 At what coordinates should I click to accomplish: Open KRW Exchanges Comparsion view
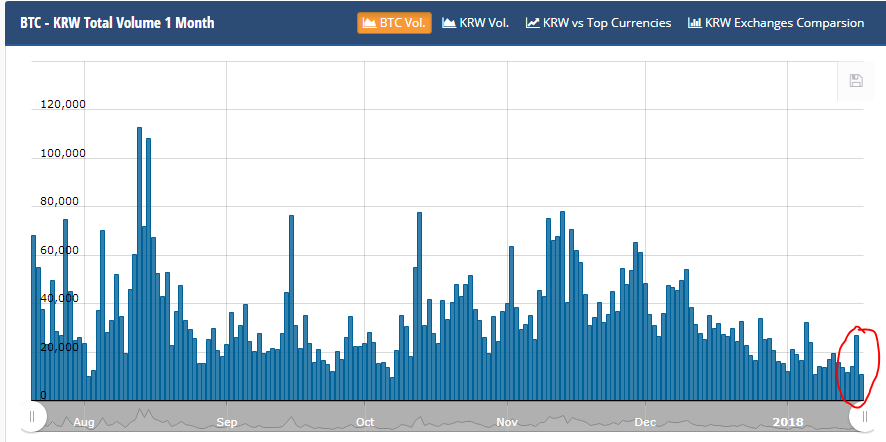[x=776, y=23]
